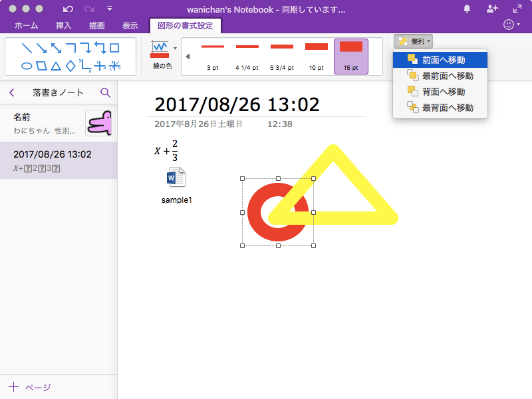Click the 落書きノート section title
Image resolution: width=532 pixels, height=399 pixels.
pos(58,92)
